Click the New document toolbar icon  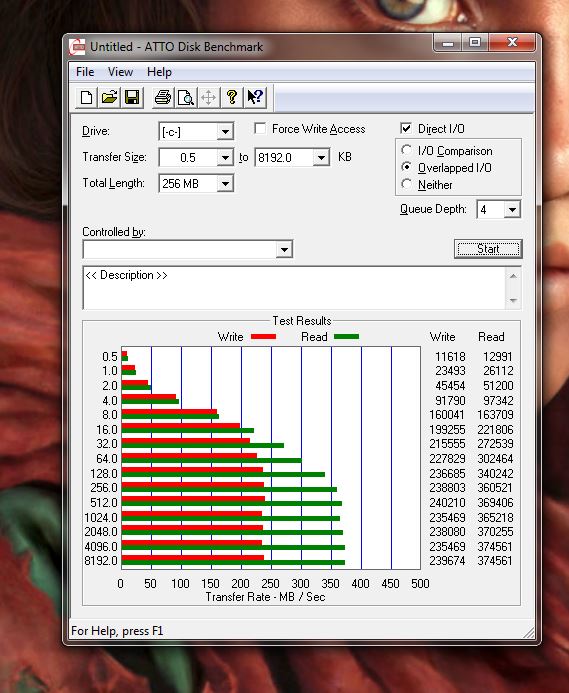tap(86, 97)
